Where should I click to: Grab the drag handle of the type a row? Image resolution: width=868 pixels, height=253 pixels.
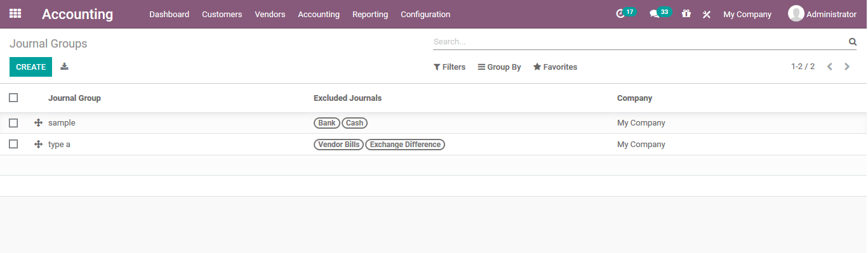[38, 145]
